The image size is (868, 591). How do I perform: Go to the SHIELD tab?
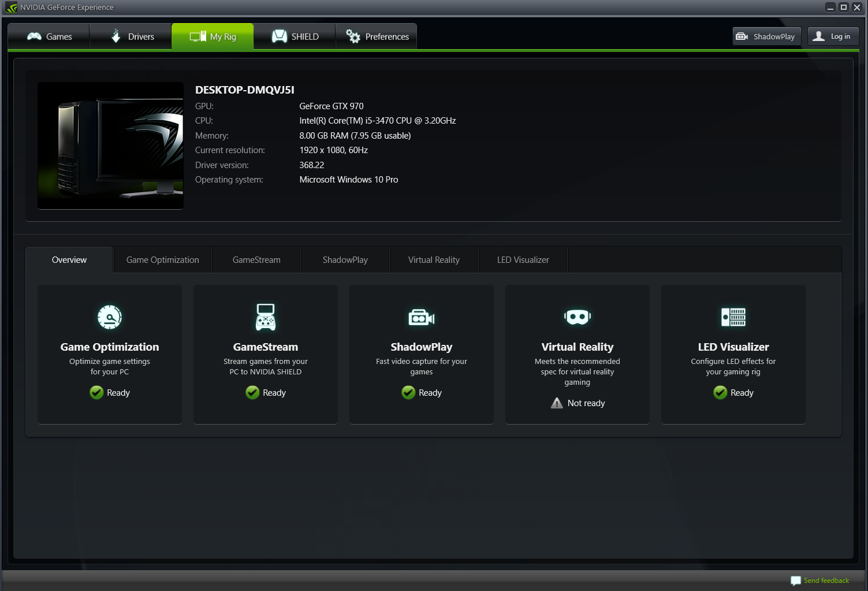click(x=295, y=36)
